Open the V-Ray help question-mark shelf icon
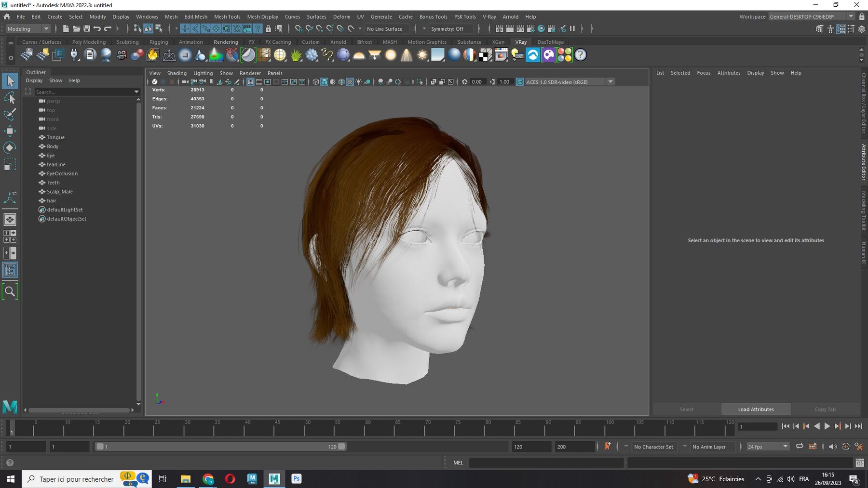This screenshot has height=488, width=868. click(581, 55)
